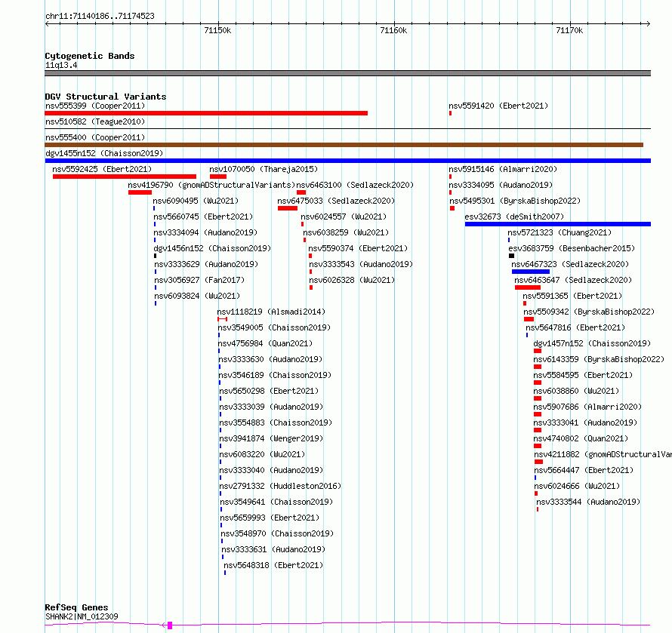Click nsv1118219 (Alsmadi2014) label
The width and height of the screenshot is (672, 633).
coord(271,312)
